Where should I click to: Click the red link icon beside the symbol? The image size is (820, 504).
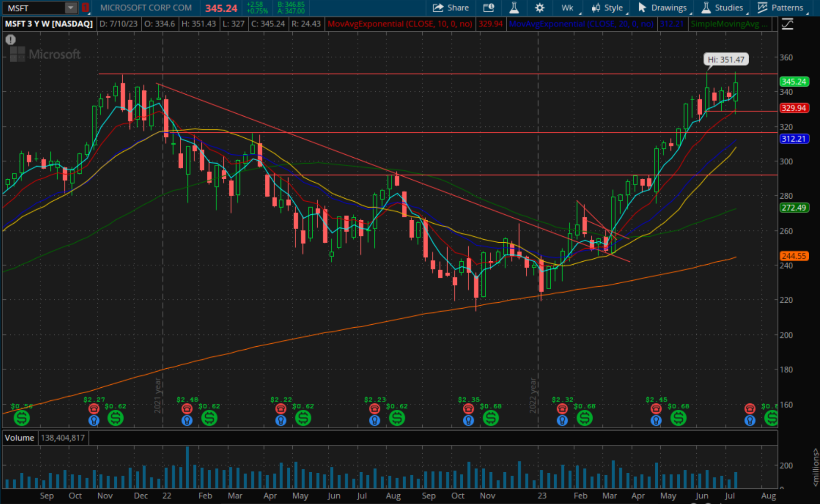click(85, 8)
